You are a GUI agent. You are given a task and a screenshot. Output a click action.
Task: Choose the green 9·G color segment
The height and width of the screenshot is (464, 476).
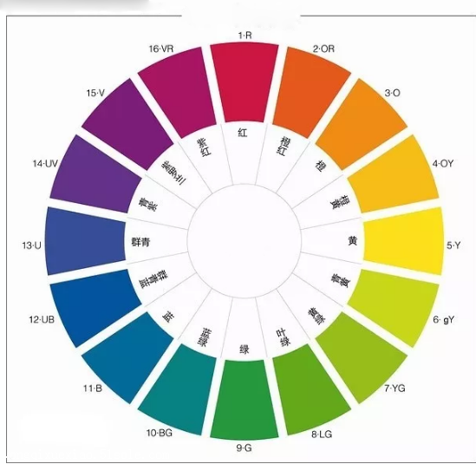(245, 400)
